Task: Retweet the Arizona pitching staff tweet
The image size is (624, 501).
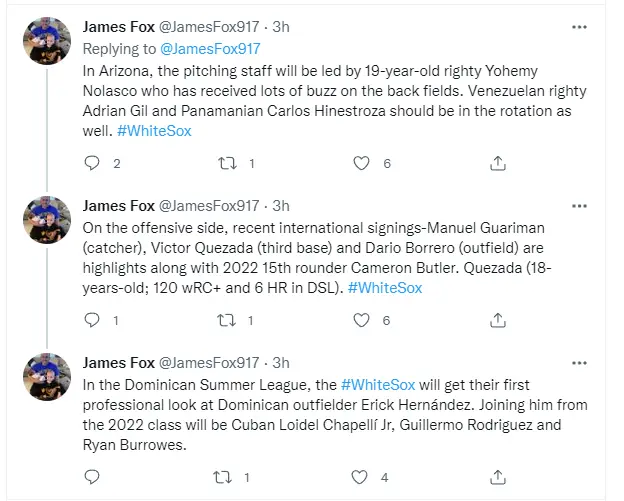Action: (x=228, y=163)
